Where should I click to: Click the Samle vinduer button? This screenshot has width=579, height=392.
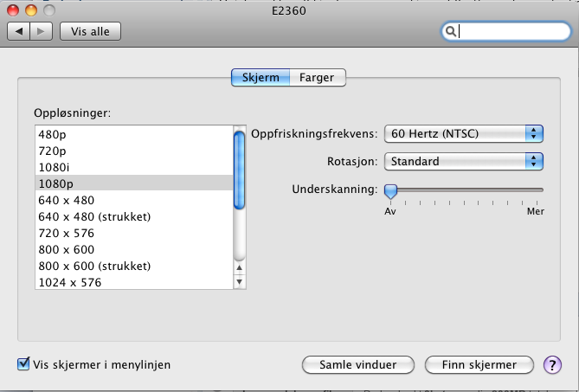(357, 364)
